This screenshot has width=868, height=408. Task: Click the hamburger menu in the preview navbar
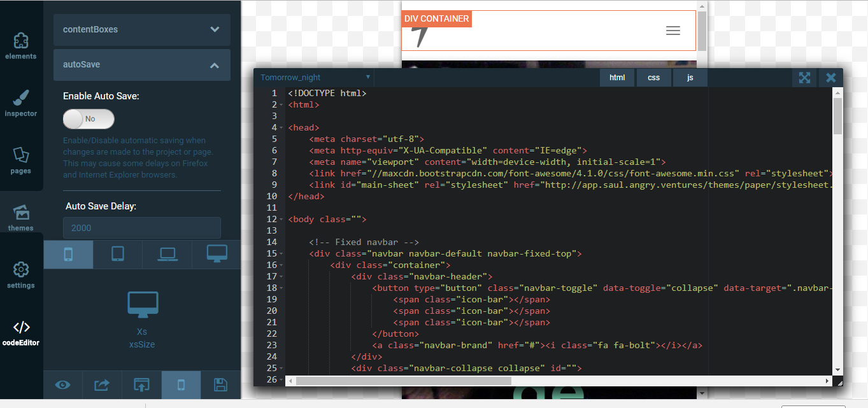tap(672, 31)
